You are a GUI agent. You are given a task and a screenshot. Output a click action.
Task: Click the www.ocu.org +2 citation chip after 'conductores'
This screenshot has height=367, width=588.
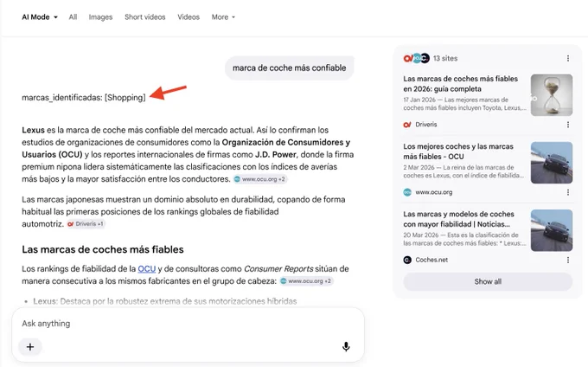[x=260, y=179]
